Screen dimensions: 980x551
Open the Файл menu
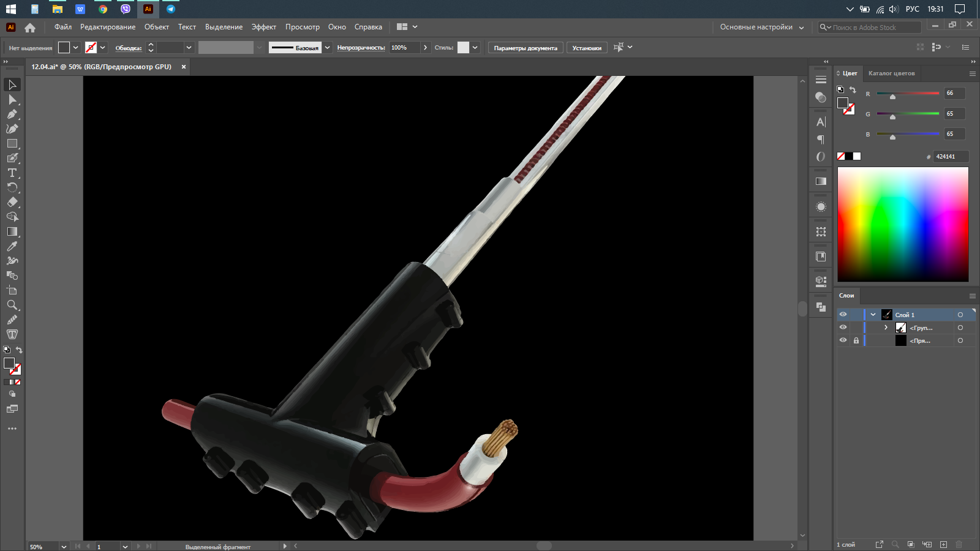pos(63,27)
